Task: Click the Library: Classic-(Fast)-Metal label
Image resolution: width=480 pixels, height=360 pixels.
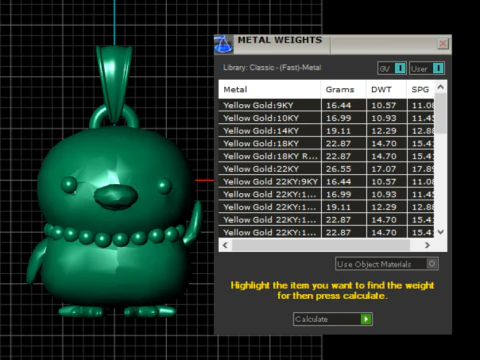Action: (272, 67)
